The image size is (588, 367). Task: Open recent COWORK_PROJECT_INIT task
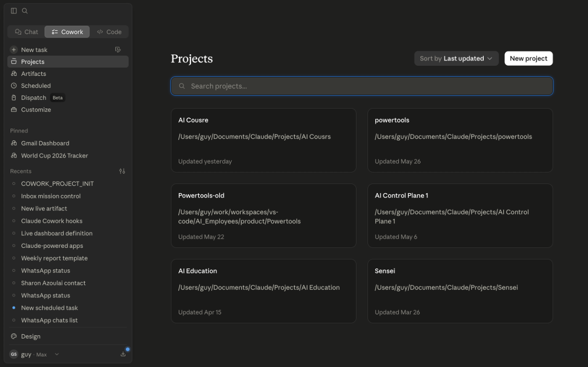tap(68, 183)
